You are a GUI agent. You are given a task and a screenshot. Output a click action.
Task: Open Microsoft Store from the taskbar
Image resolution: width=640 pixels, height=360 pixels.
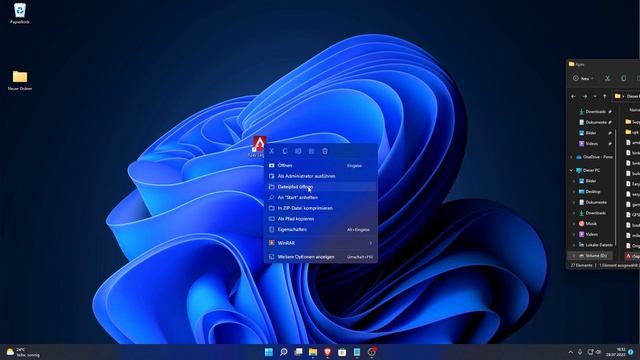pos(342,352)
